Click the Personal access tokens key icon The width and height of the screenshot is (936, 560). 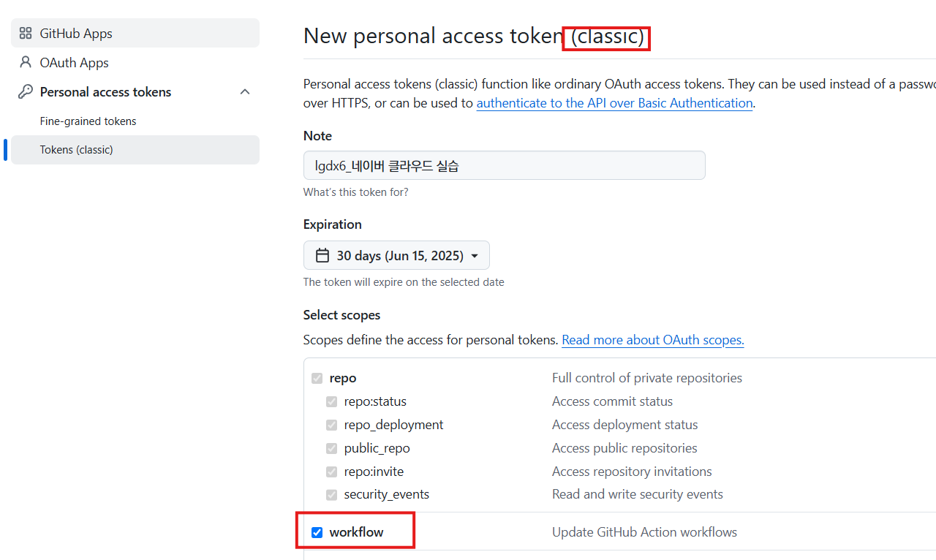(x=26, y=91)
